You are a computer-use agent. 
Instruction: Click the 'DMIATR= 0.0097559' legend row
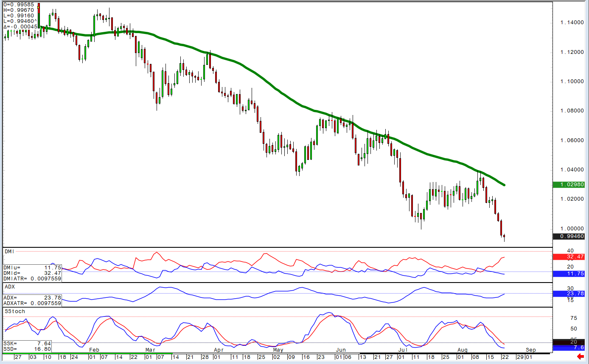coord(32,279)
